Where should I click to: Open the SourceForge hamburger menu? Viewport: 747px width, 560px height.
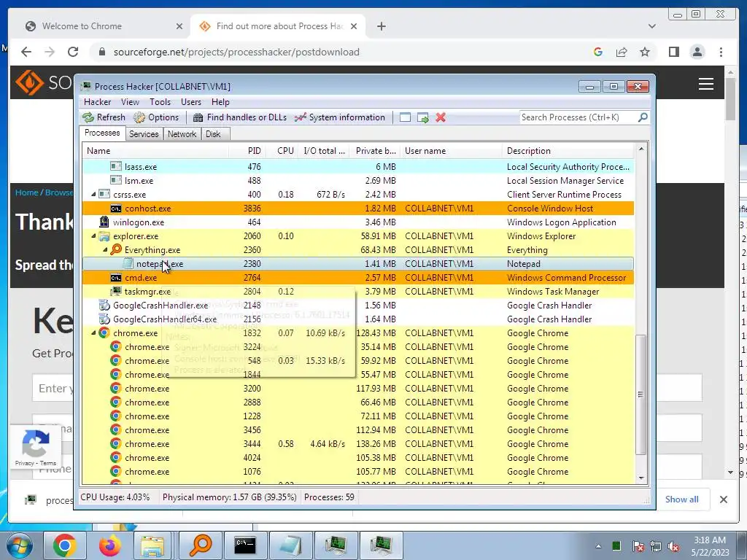(x=706, y=85)
